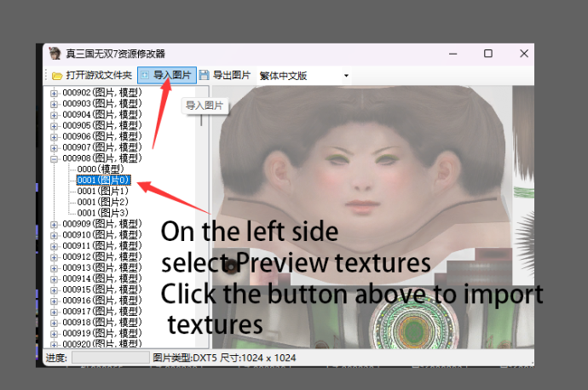The height and width of the screenshot is (390, 588).
Task: Select row 000904(图片,模型)
Action: point(102,114)
